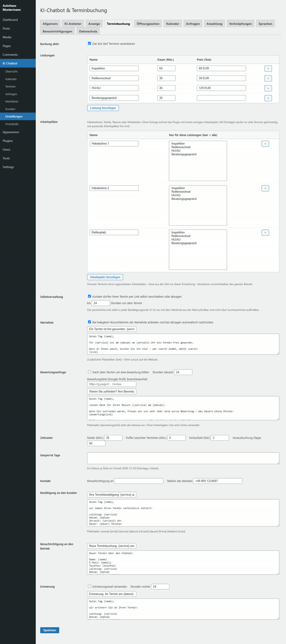
Task: Toggle customer self-reschedule via link checkbox
Action: click(89, 296)
